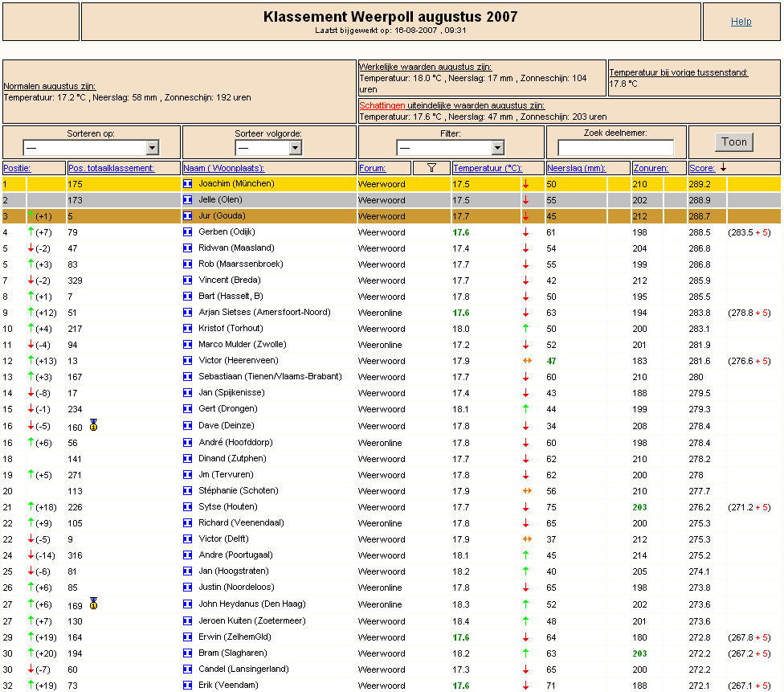Screen dimensions: 784x692
Task: Click the medal icon in Dave (Deinze) row
Action: pos(93,425)
